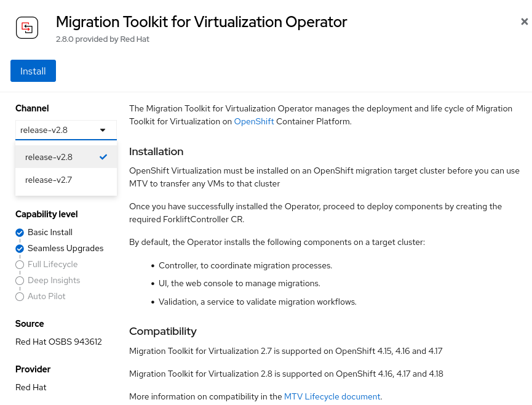The height and width of the screenshot is (405, 532).
Task: Select release-v2.8 from channel list
Action: tap(49, 157)
